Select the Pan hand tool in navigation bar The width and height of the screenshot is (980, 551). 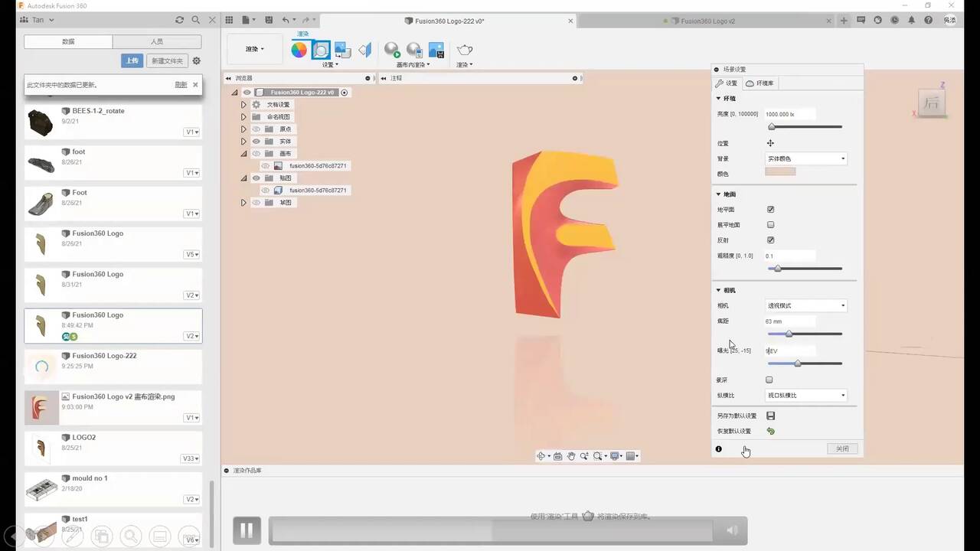coord(570,456)
